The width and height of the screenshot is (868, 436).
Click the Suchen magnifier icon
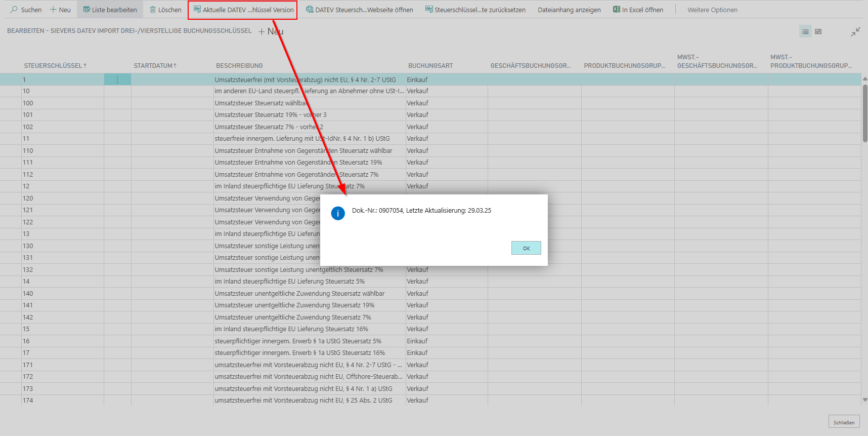click(14, 10)
